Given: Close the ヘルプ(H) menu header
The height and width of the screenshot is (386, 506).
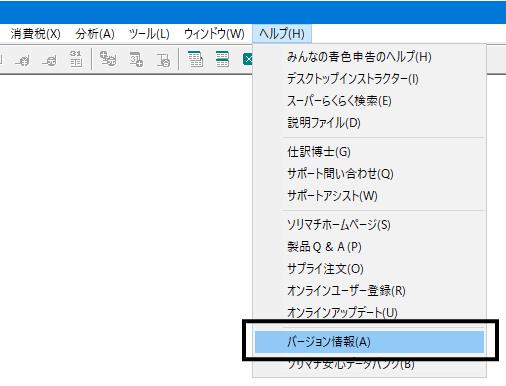Looking at the screenshot, I should [x=282, y=34].
